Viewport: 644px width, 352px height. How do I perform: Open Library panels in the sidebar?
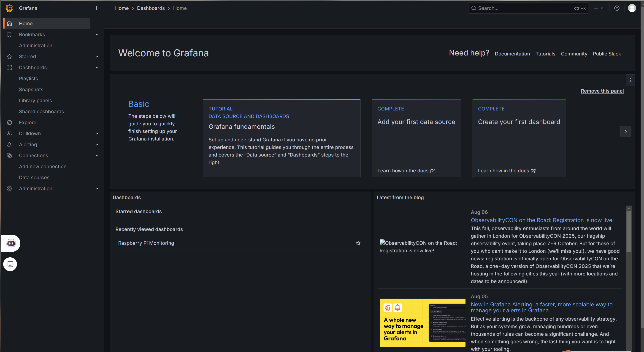point(35,100)
